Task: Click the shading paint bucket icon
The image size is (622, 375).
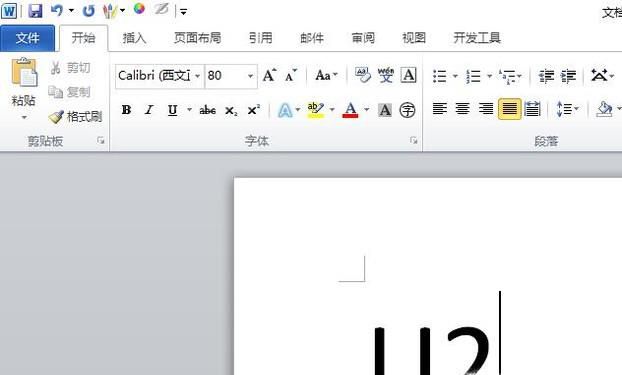Action: point(604,109)
